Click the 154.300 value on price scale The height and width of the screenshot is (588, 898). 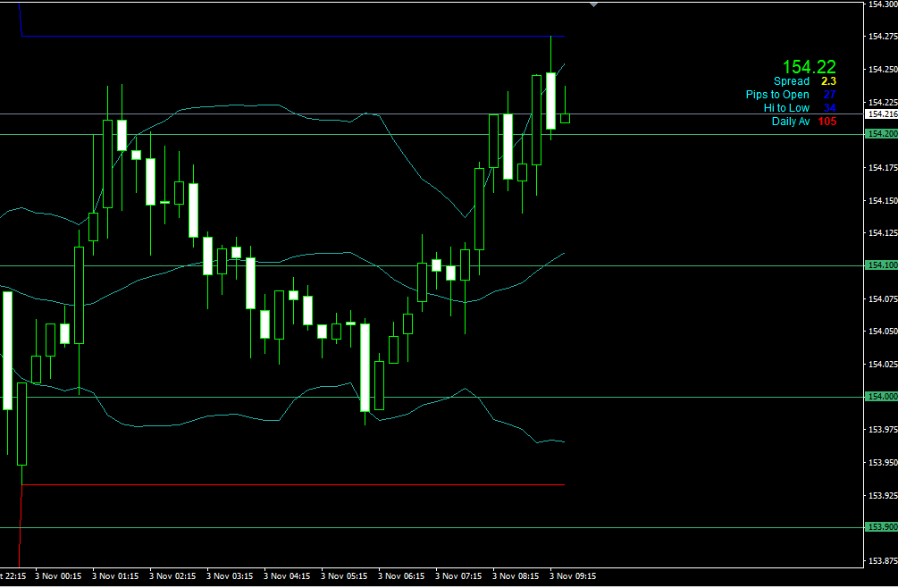pyautogui.click(x=881, y=5)
